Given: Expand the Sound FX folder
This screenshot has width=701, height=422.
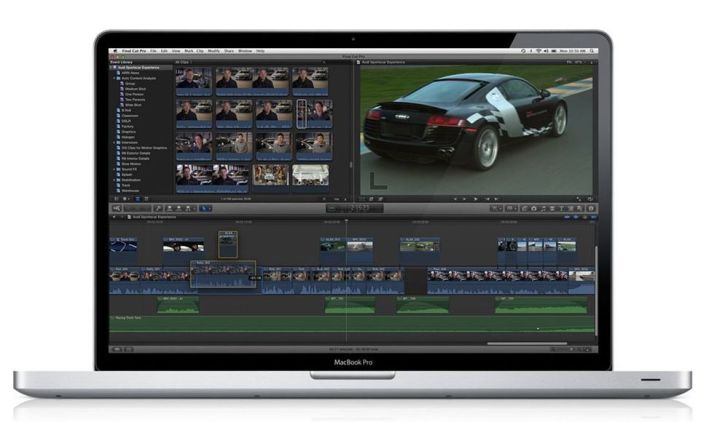Looking at the screenshot, I should 114,169.
